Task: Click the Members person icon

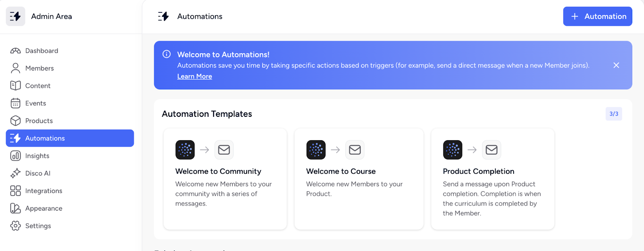Action: (15, 68)
